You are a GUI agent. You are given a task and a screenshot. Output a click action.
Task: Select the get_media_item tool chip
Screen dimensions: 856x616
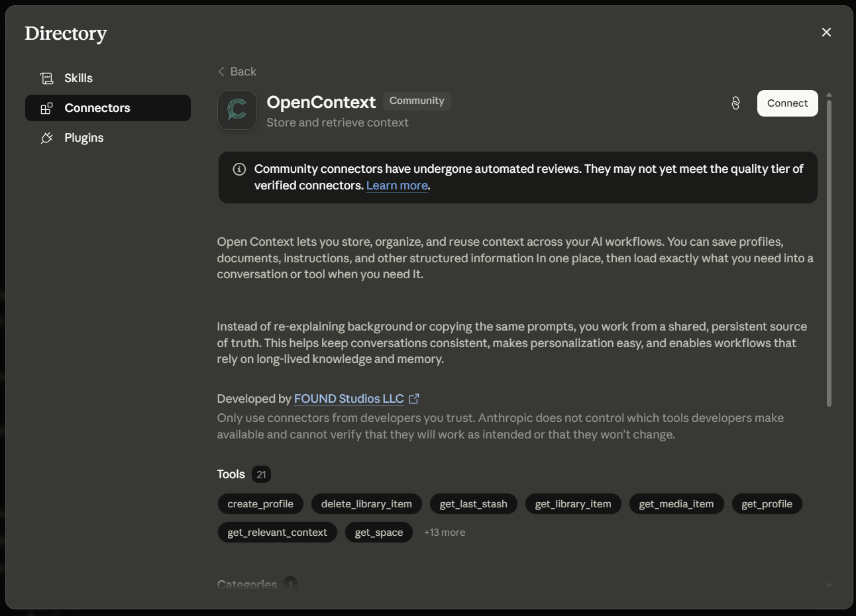coord(676,504)
